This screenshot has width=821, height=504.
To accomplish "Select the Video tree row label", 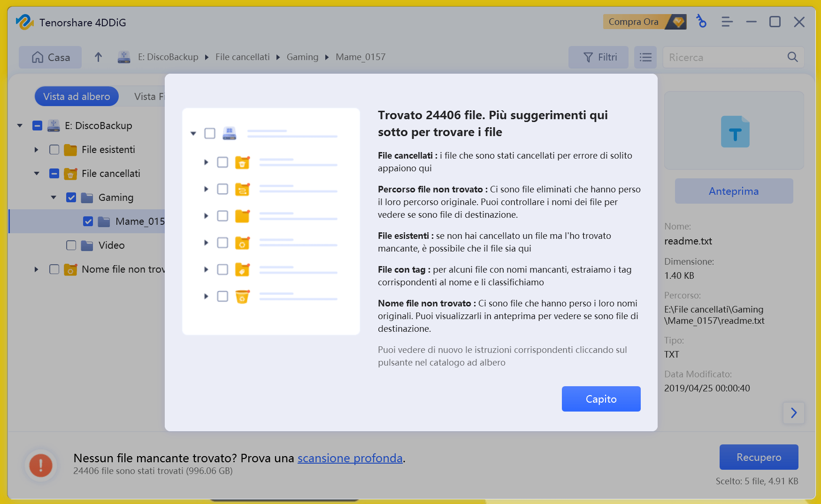I will coord(112,245).
